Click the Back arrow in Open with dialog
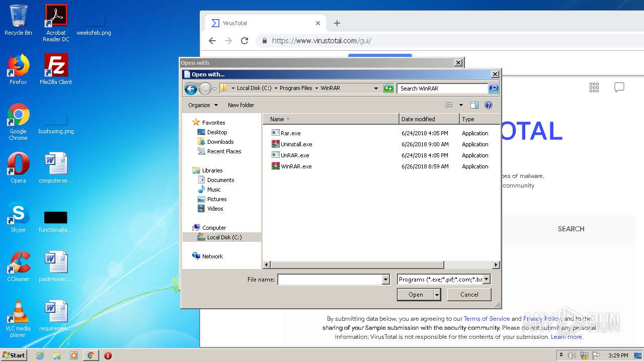 point(191,89)
